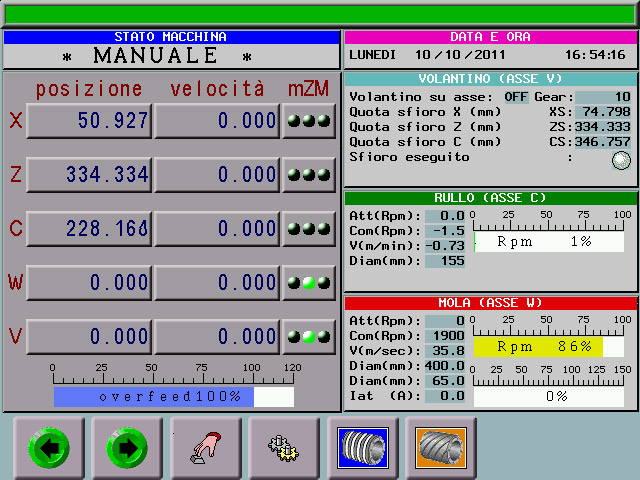Click the Sfioro eseguito indicator lamp
Screen dimensions: 640x480
(621, 160)
